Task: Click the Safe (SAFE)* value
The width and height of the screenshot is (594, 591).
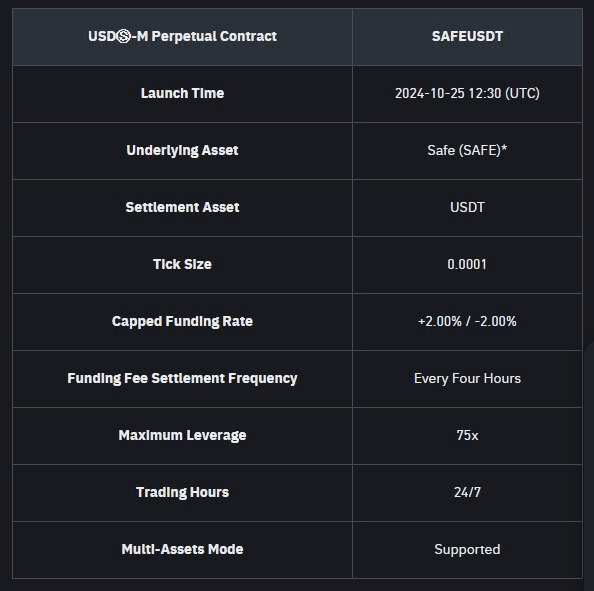Action: click(x=467, y=150)
